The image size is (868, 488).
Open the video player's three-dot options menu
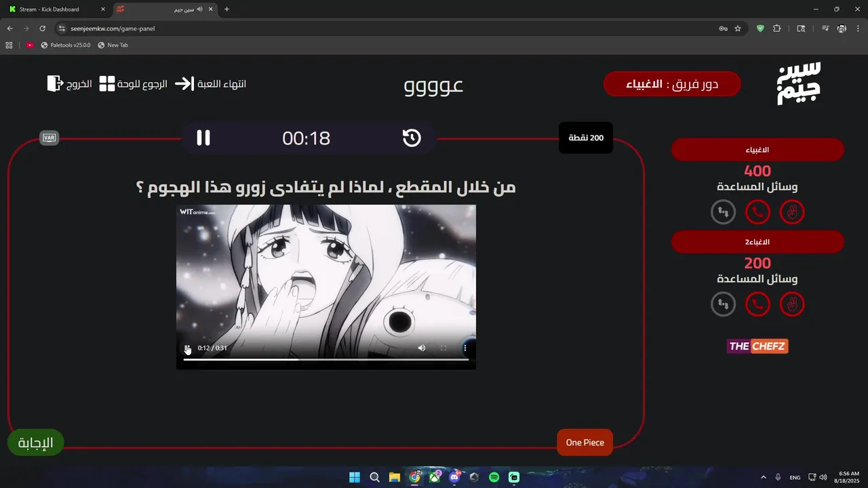(465, 348)
